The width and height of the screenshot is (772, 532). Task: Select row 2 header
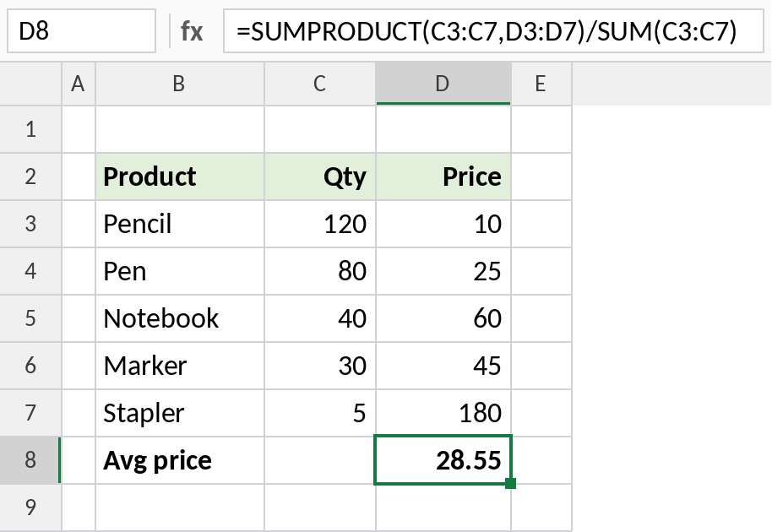[30, 176]
